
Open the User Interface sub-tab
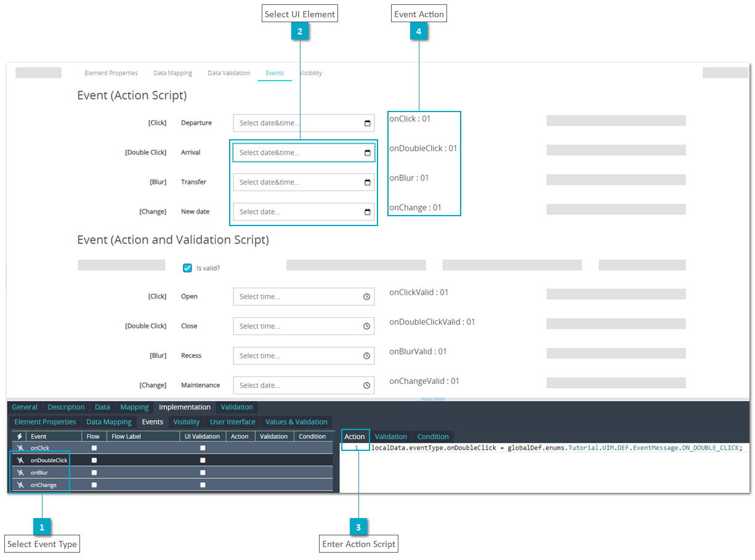pos(233,422)
